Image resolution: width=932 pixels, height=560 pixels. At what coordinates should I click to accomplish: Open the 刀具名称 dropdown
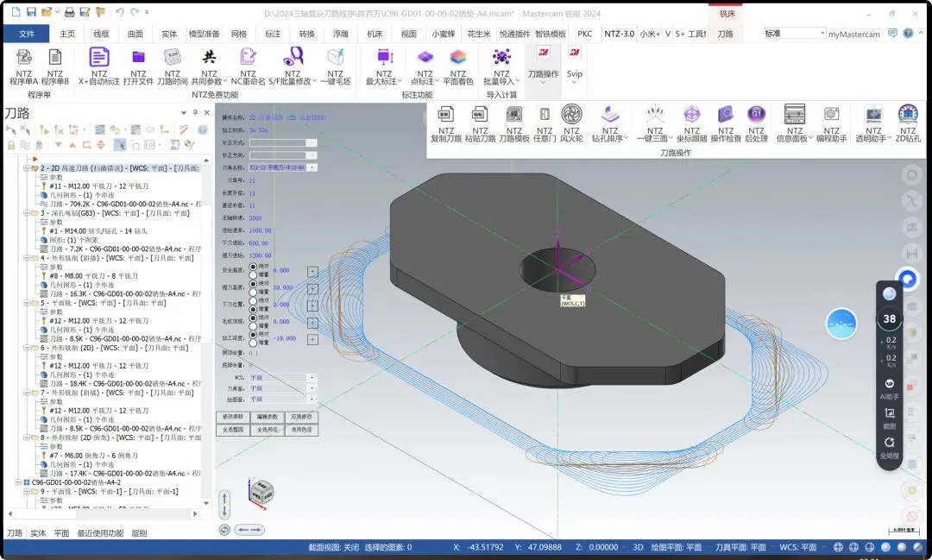click(x=312, y=167)
